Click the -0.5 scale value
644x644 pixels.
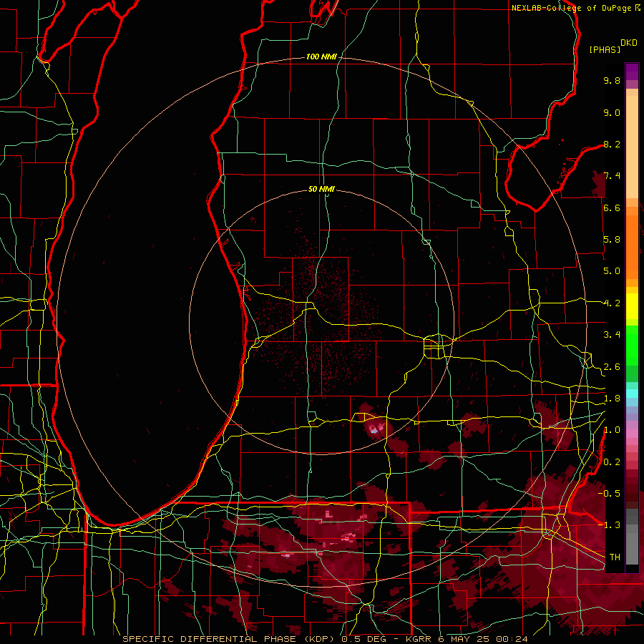point(610,493)
